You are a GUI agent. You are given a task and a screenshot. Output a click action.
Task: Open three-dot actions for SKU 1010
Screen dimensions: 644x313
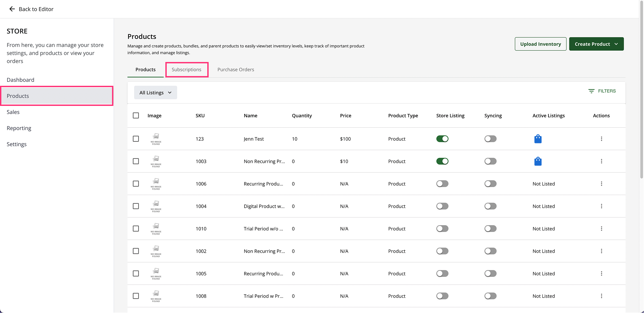pos(601,229)
